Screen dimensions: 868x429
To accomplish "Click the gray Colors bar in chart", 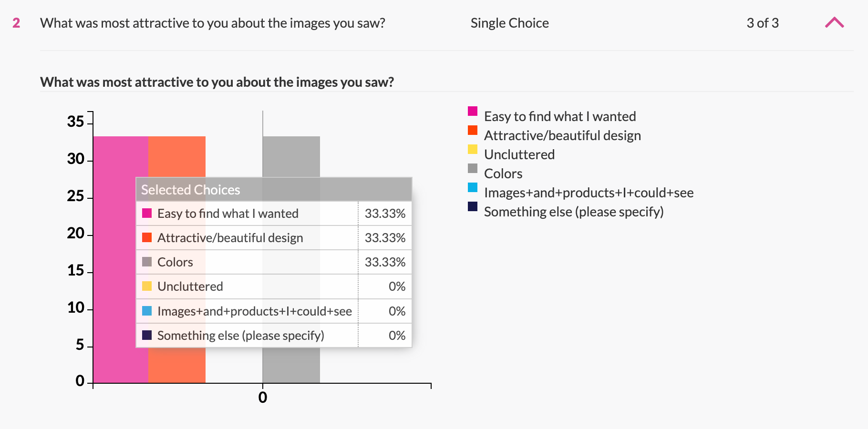I will click(x=291, y=157).
